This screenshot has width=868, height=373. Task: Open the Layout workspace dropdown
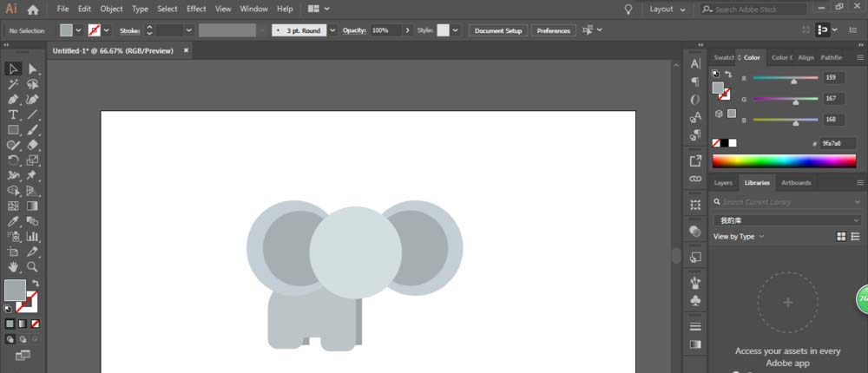pos(667,10)
